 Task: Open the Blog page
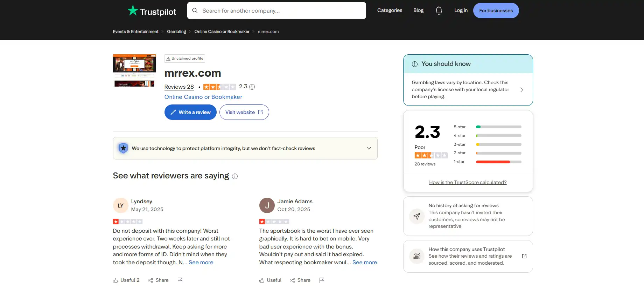[418, 11]
